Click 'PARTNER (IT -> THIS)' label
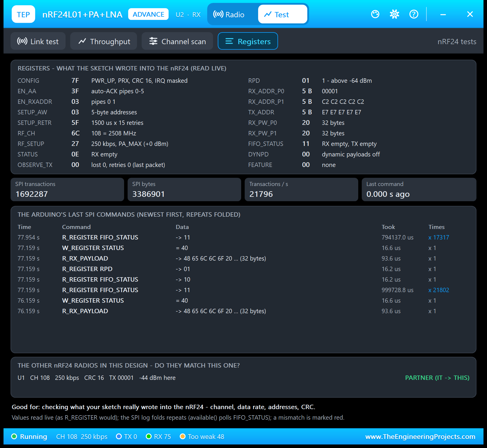This screenshot has height=448, width=487. pyautogui.click(x=437, y=378)
